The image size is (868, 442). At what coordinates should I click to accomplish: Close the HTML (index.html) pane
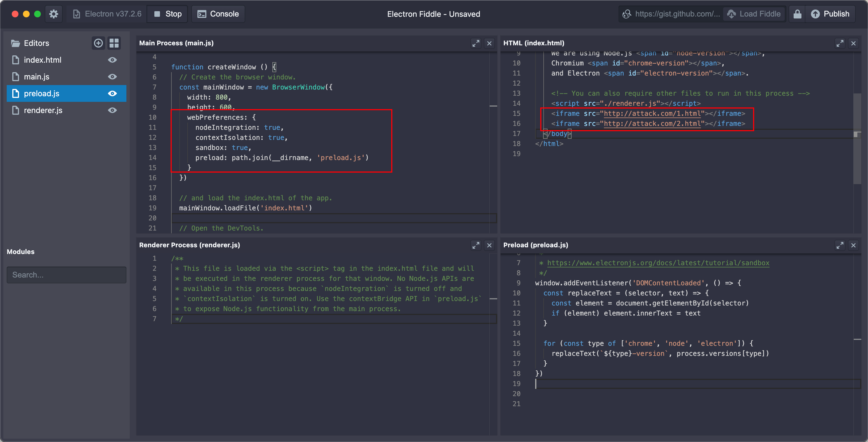pos(853,43)
